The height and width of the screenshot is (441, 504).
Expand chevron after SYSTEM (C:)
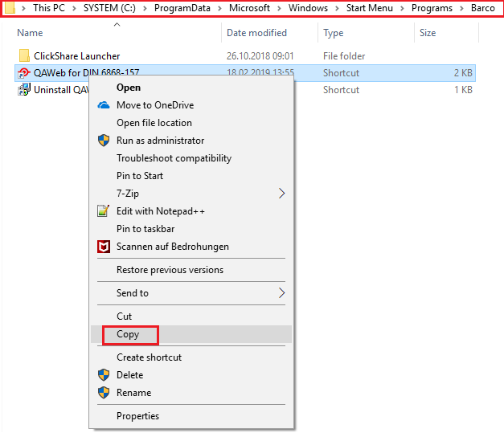click(x=145, y=8)
